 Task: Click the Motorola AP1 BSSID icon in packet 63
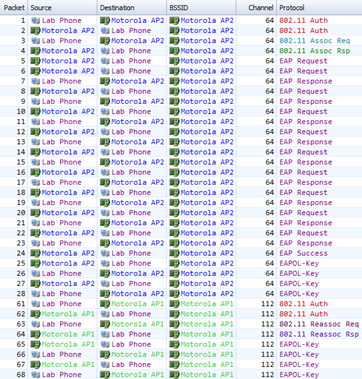pyautogui.click(x=174, y=324)
